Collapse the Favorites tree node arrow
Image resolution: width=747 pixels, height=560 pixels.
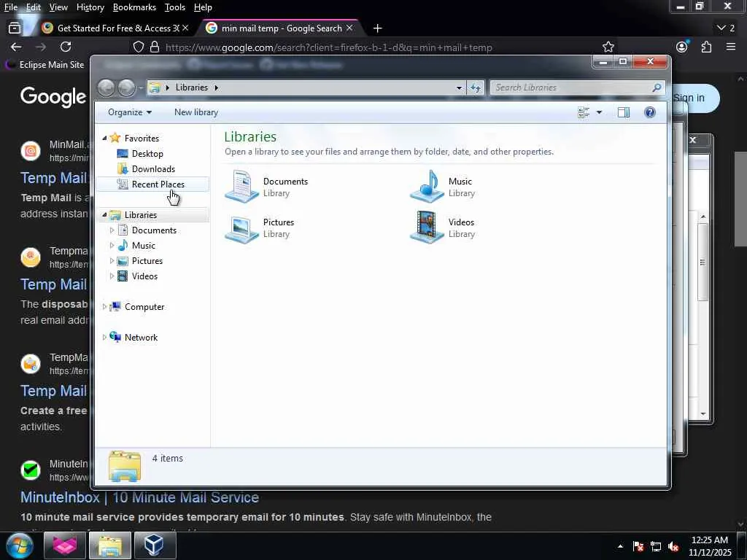(104, 138)
